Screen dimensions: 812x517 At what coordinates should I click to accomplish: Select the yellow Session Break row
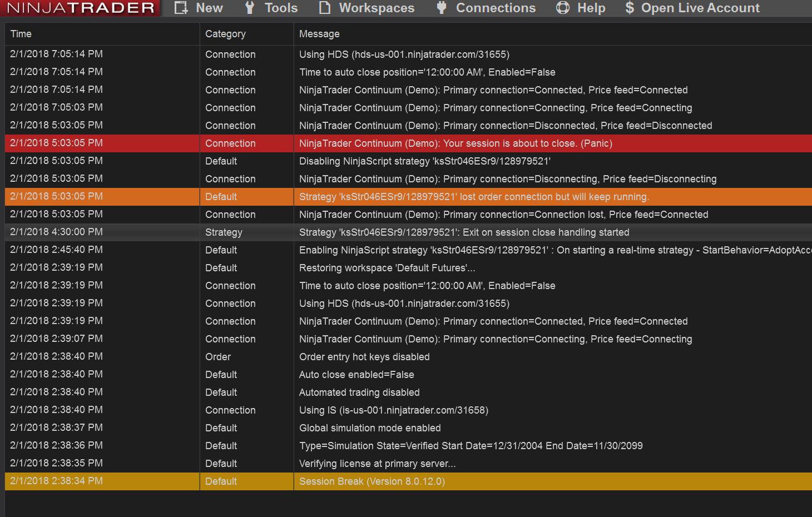[x=372, y=481]
